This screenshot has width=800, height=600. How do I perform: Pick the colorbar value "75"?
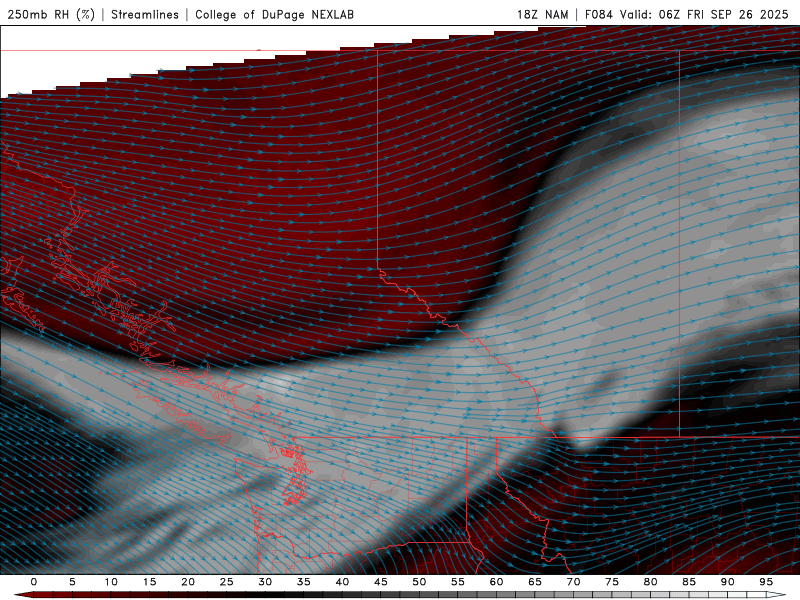pos(612,582)
